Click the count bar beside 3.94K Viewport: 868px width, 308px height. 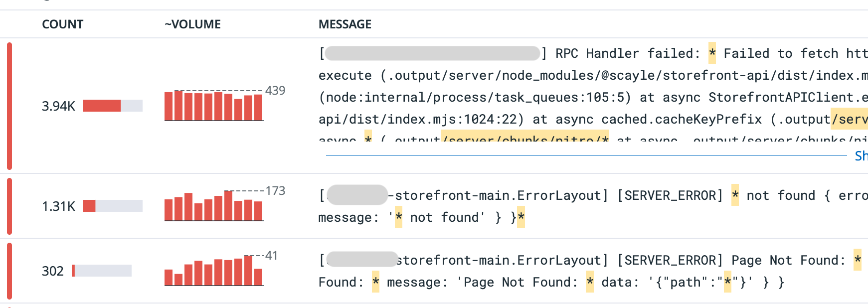[112, 106]
